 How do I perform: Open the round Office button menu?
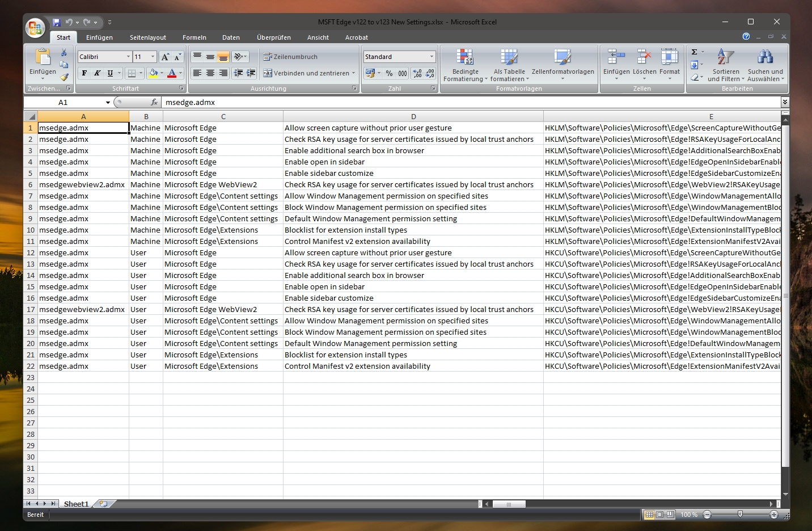(35, 28)
